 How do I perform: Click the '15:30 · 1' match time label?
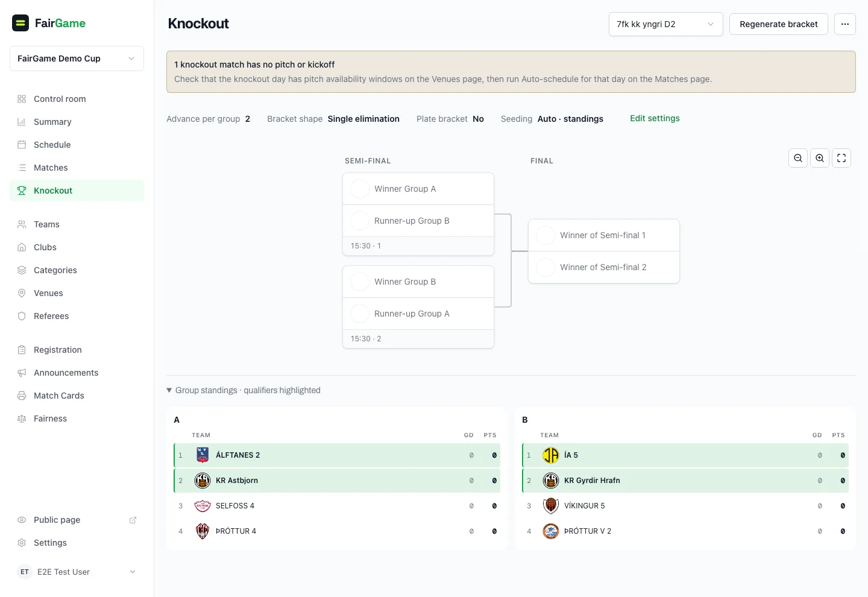[366, 246]
